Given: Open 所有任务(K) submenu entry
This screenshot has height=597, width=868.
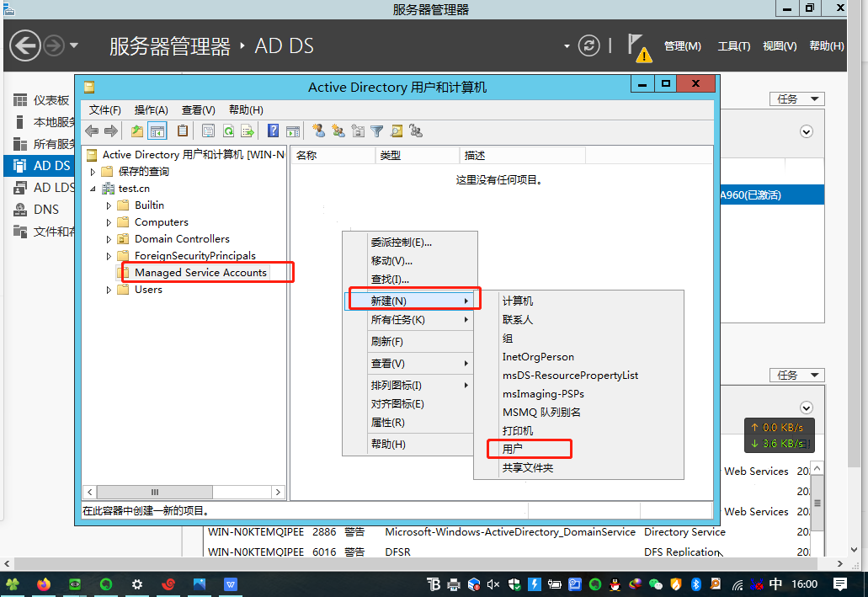Looking at the screenshot, I should click(410, 320).
